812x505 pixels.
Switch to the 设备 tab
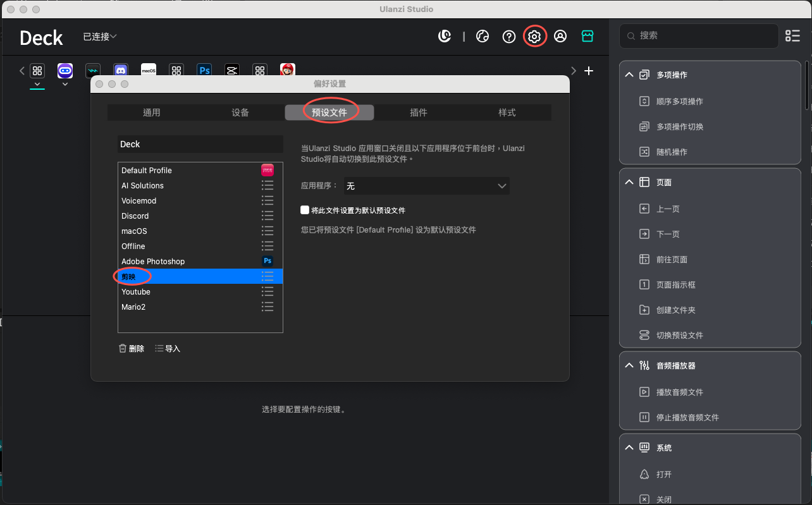(240, 113)
